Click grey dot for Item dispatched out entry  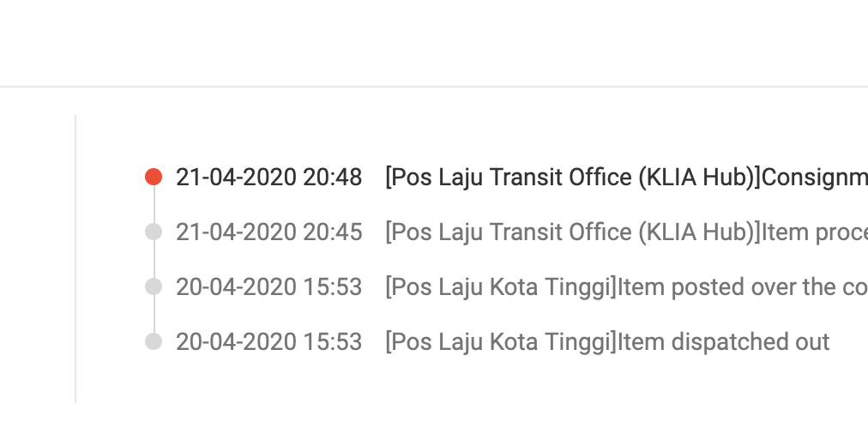pyautogui.click(x=154, y=341)
